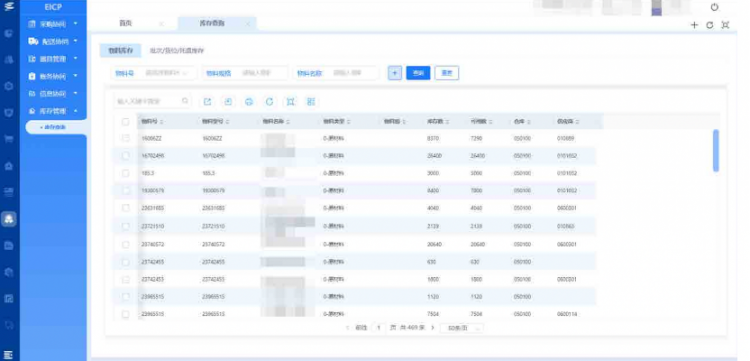This screenshot has width=750, height=361.
Task: Close the 库存查询 tab with its x icon
Action: pos(248,23)
